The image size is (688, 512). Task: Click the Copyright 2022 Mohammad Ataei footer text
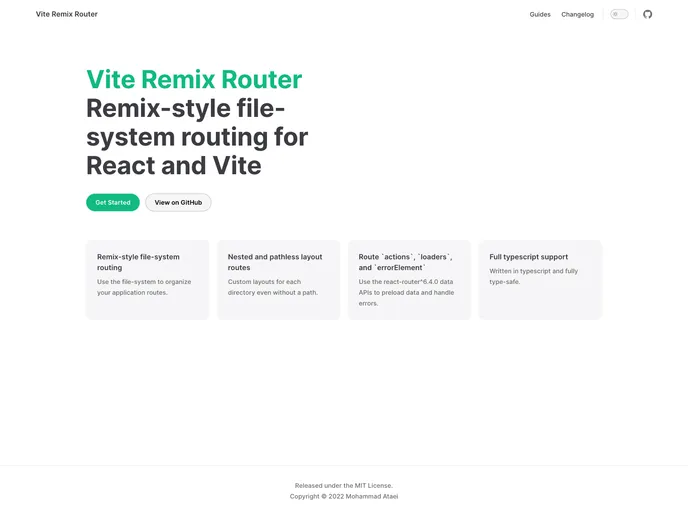click(x=344, y=496)
